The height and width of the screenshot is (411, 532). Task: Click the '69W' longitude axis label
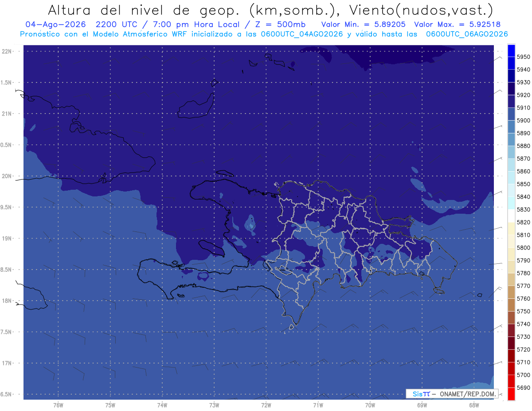coord(422,405)
